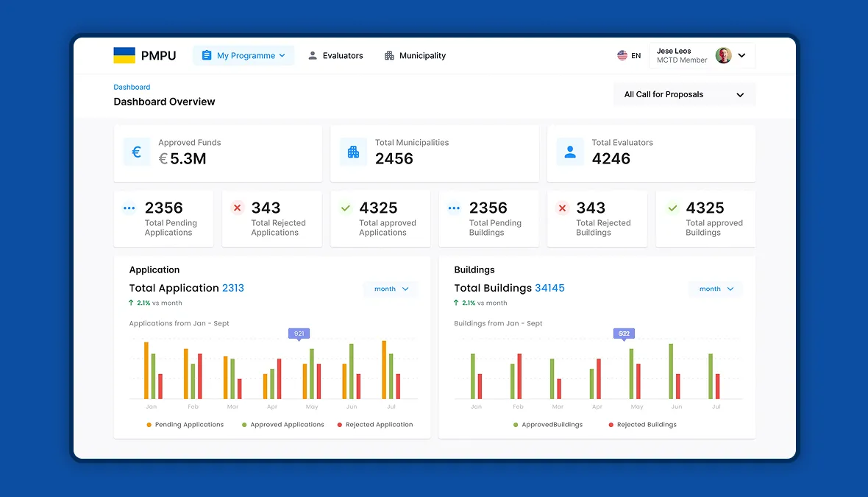Open the Municipality section
This screenshot has width=868, height=497.
415,55
